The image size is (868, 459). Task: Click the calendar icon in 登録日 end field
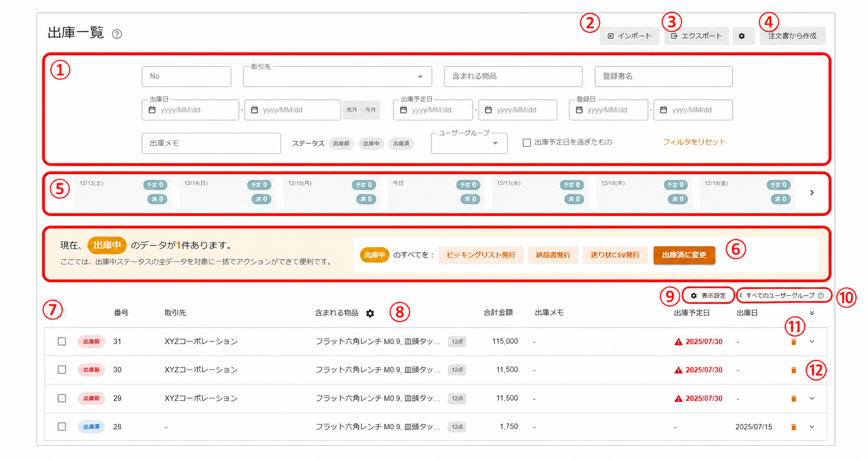664,110
